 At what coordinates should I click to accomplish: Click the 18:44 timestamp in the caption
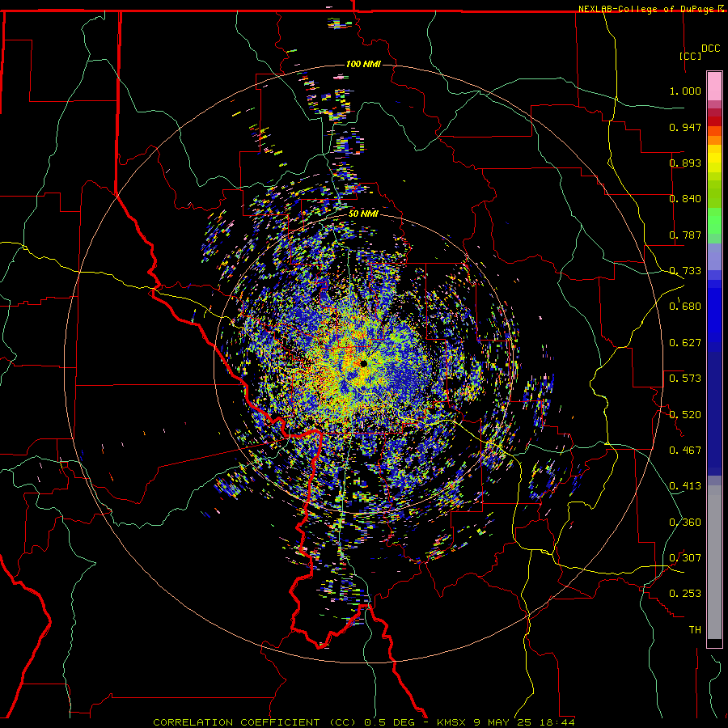[x=557, y=722]
